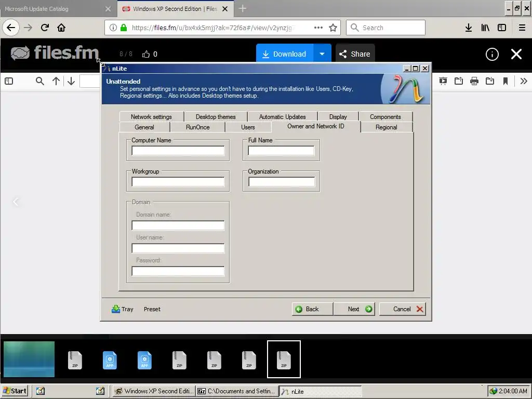Click Next in nLite wizard
Image resolution: width=532 pixels, height=399 pixels.
click(x=354, y=309)
